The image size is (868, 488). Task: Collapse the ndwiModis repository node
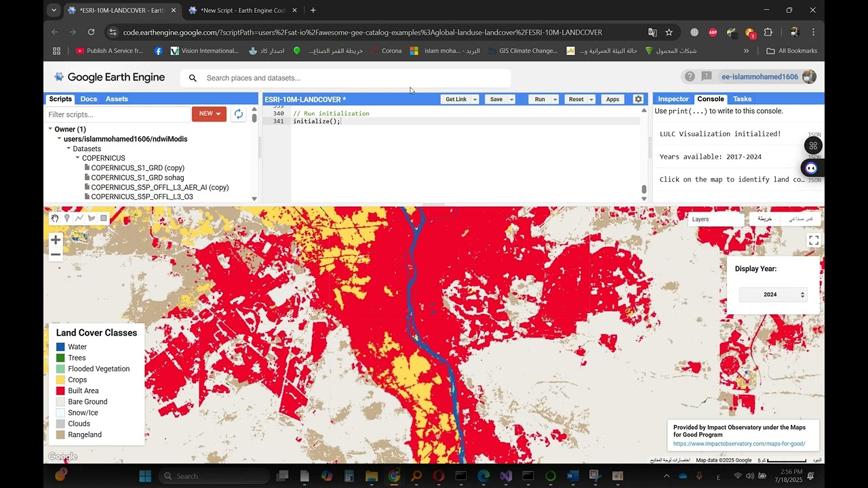[59, 139]
